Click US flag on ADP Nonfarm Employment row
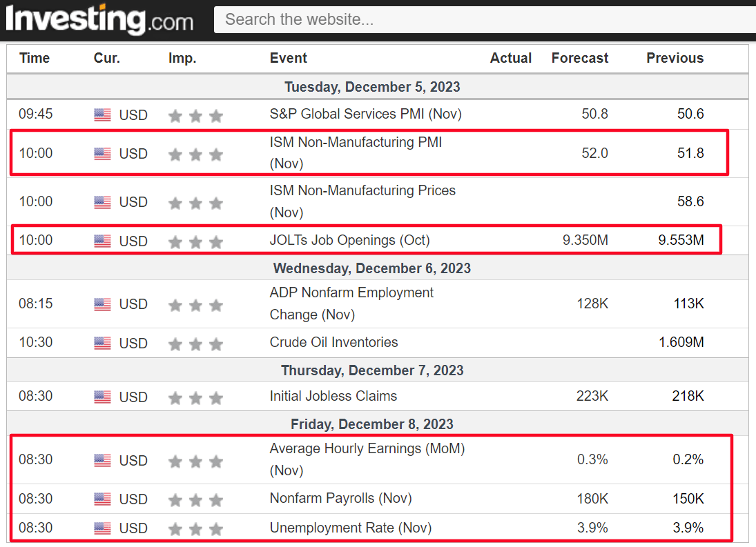Screen dimensions: 756x547 pos(102,304)
